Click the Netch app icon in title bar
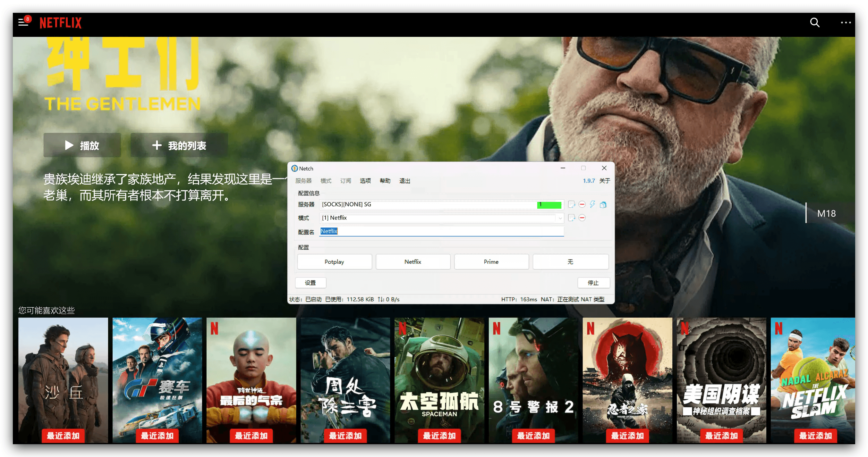The height and width of the screenshot is (457, 868). tap(294, 168)
